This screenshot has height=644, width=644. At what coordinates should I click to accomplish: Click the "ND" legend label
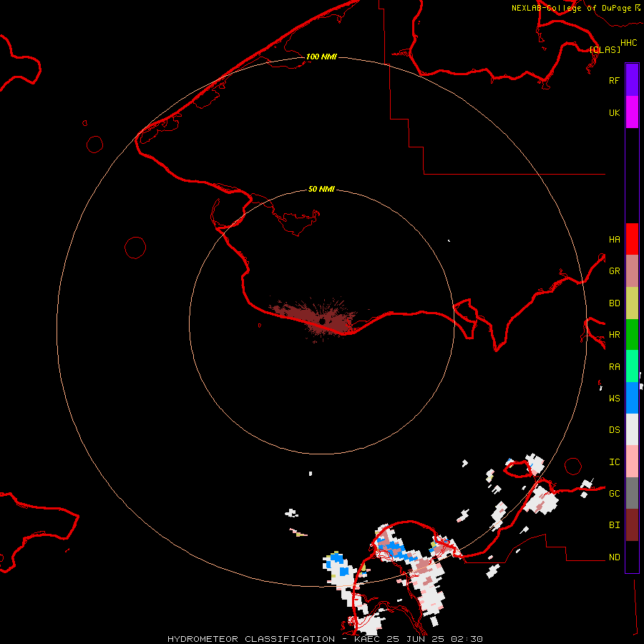[615, 557]
